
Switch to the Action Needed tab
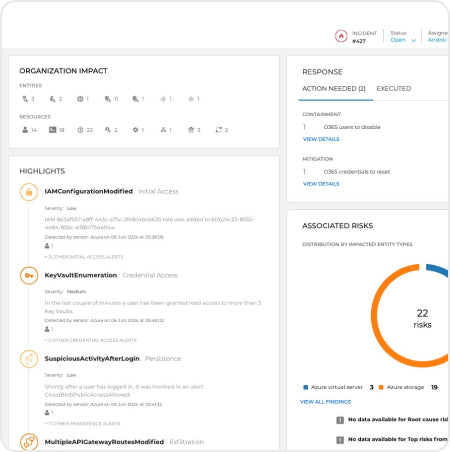(334, 89)
